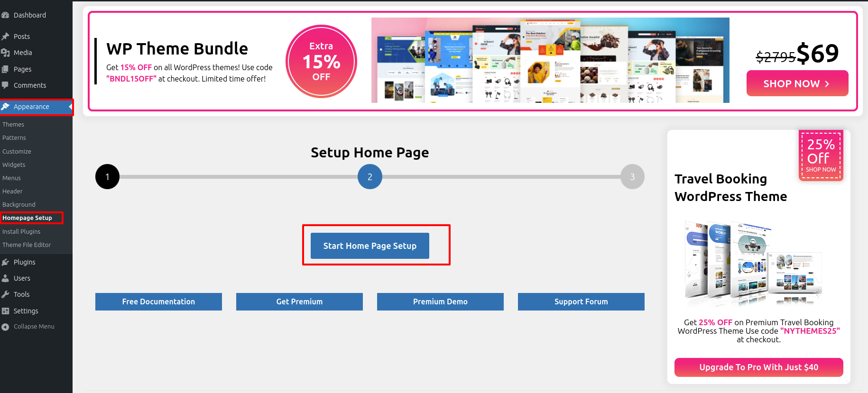Select step 3 in setup progress

point(632,177)
